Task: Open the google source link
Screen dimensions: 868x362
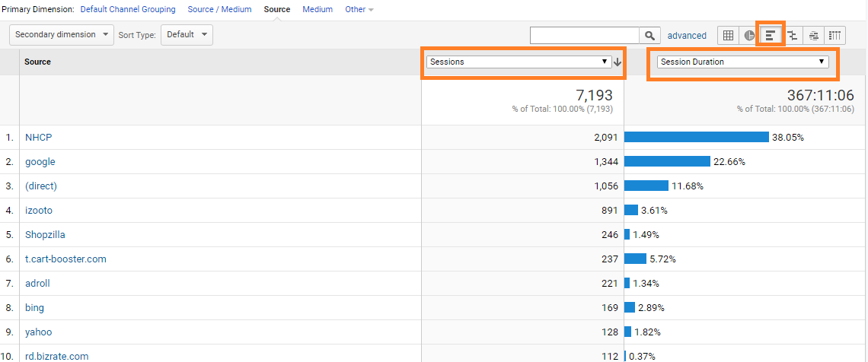Action: [x=40, y=162]
